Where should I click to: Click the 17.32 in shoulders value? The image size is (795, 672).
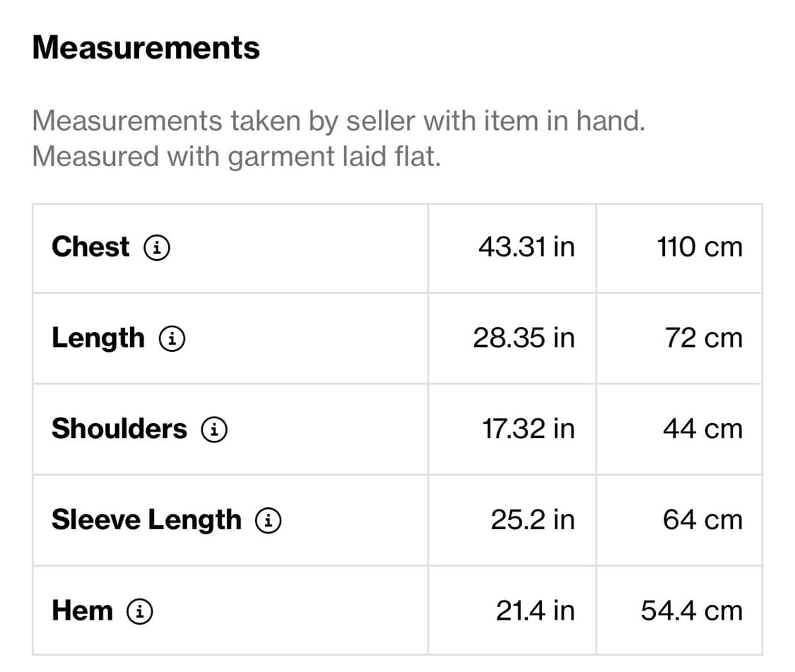click(x=528, y=429)
